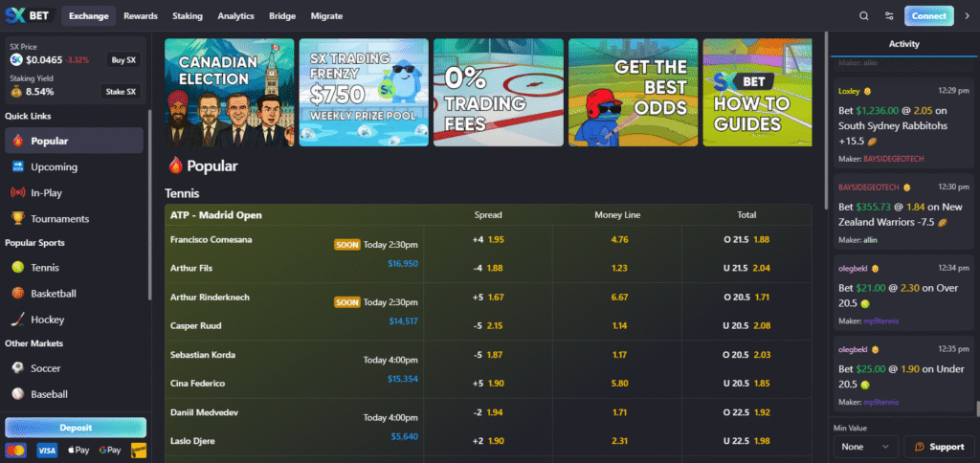Open the Get The Best Odds banner
Image resolution: width=980 pixels, height=463 pixels.
[x=634, y=93]
